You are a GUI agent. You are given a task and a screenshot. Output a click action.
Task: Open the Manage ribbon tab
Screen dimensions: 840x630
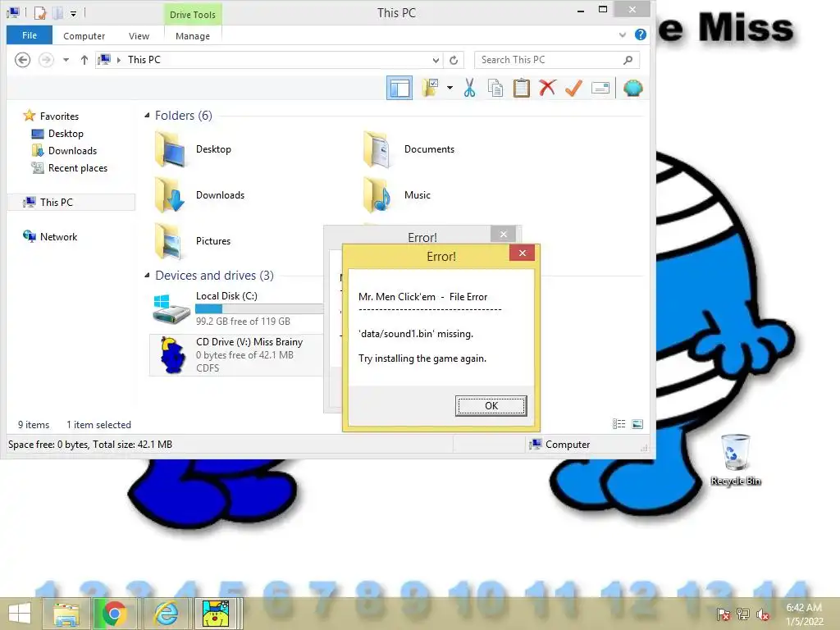(192, 36)
